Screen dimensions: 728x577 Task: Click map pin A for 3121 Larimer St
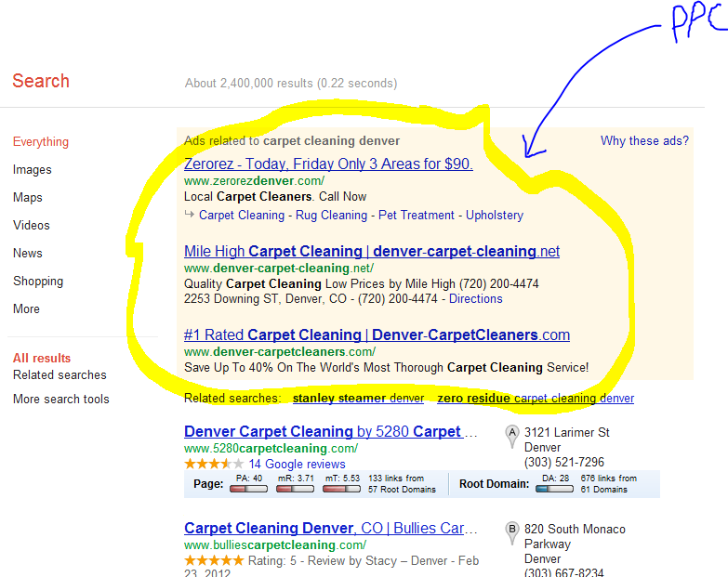pos(511,436)
